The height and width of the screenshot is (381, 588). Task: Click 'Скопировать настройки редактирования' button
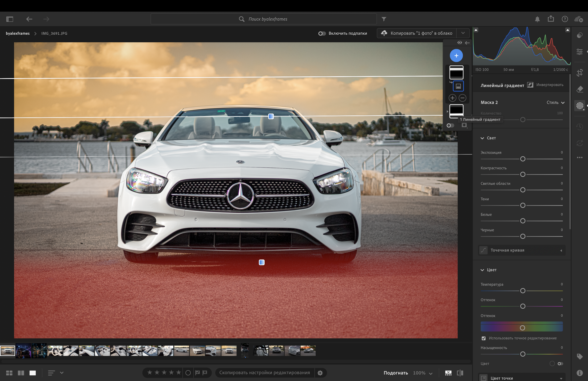[x=265, y=373]
